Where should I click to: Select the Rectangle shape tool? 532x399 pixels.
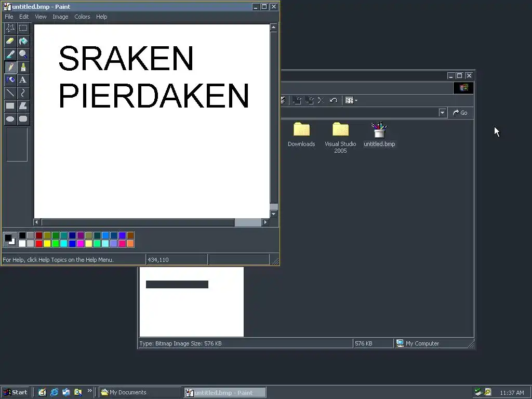click(10, 105)
